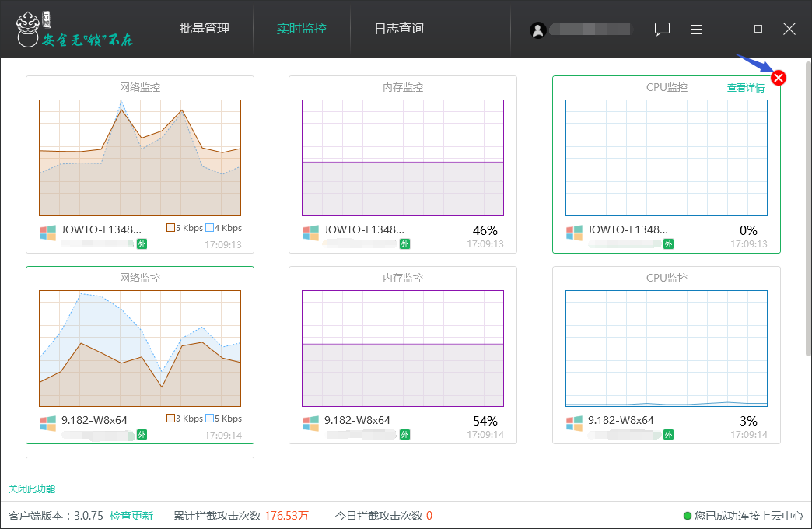The image size is (812, 529).
Task: Click 检查更新 to check for updates
Action: (x=131, y=516)
